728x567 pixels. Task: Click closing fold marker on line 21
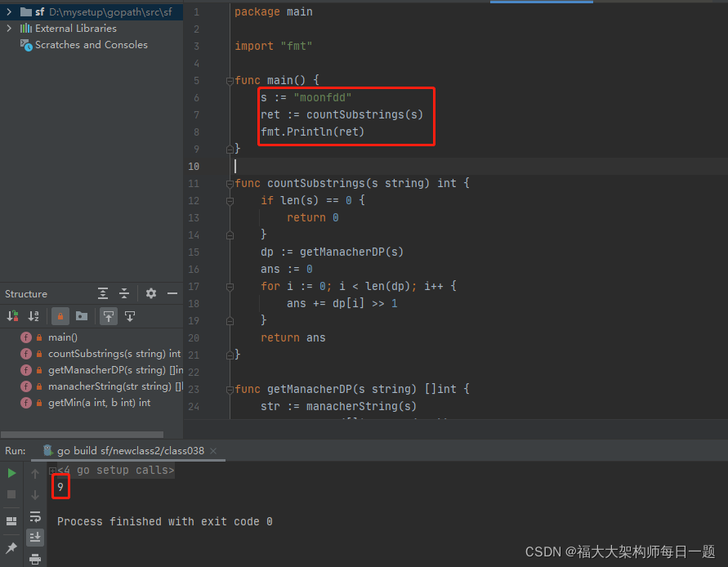230,355
